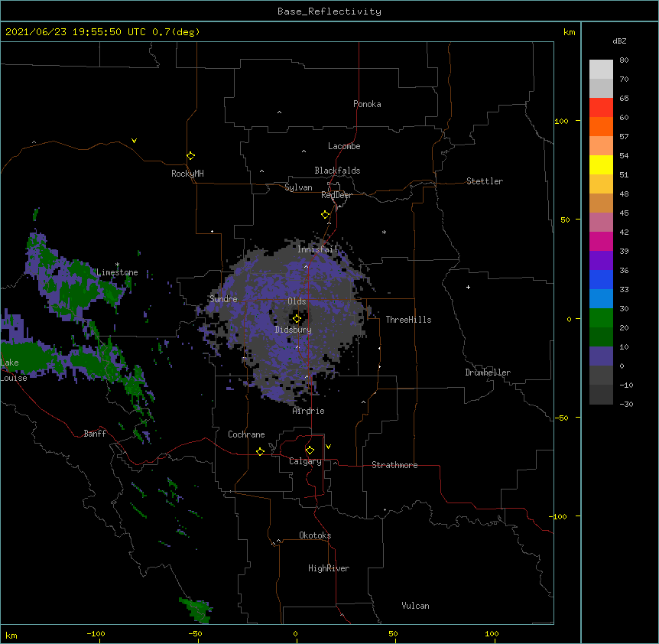Click the asterisk marker east of Innisfail
This screenshot has height=644, width=659.
pos(384,232)
